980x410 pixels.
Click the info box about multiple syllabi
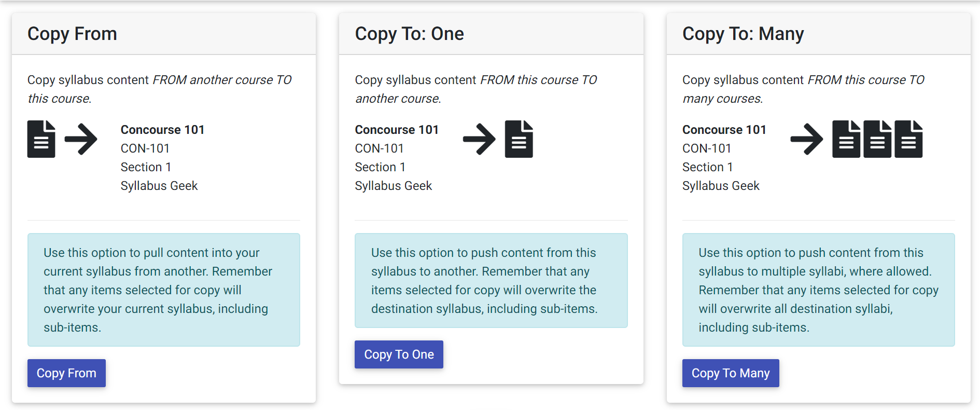[818, 290]
